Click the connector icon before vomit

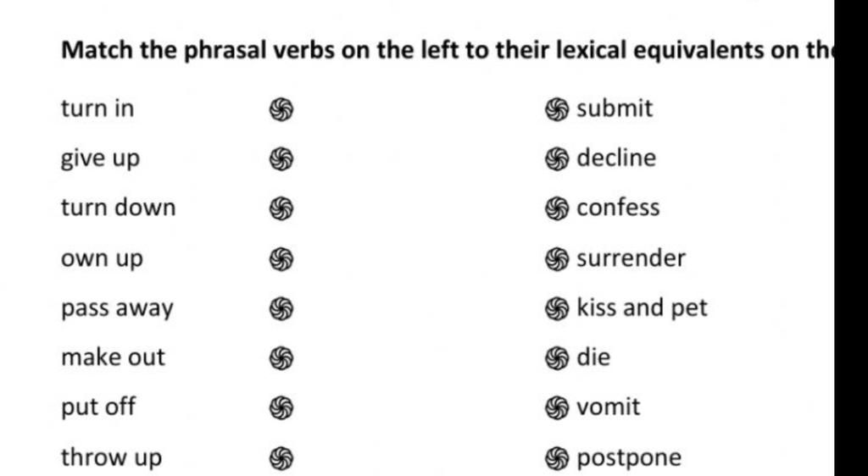point(557,408)
